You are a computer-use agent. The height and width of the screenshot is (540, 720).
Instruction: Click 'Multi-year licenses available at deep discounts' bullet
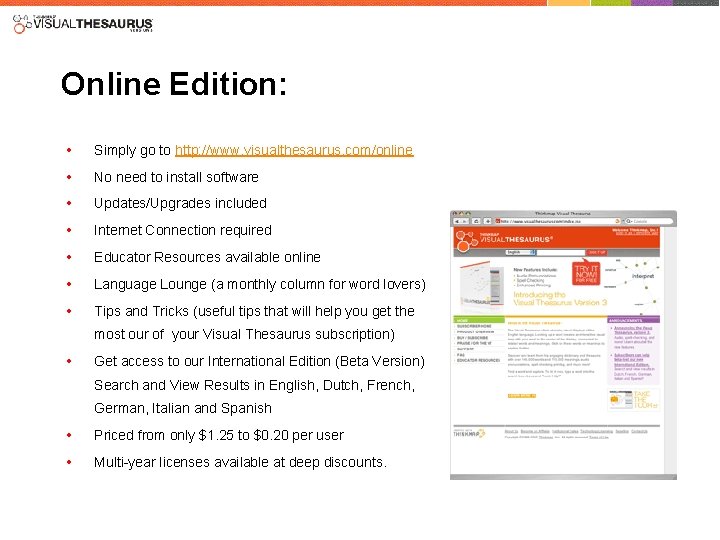coord(240,462)
